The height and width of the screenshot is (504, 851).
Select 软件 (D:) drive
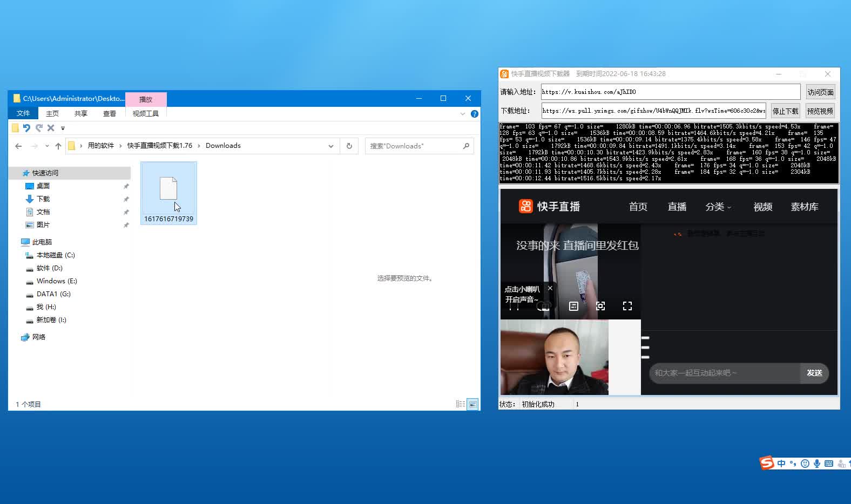(x=50, y=268)
